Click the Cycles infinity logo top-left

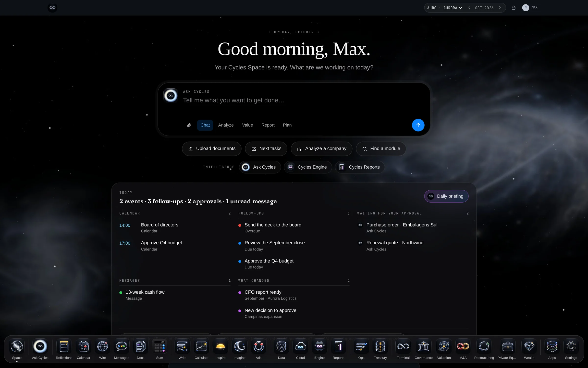coord(52,8)
